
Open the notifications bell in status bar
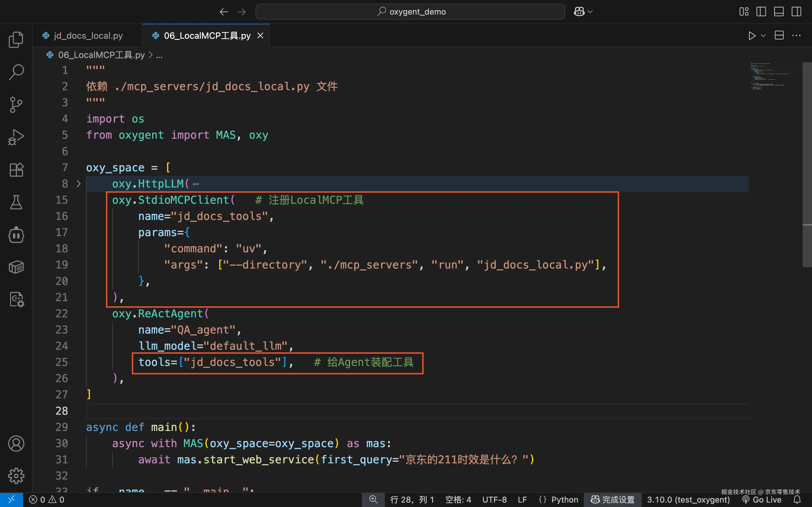797,500
